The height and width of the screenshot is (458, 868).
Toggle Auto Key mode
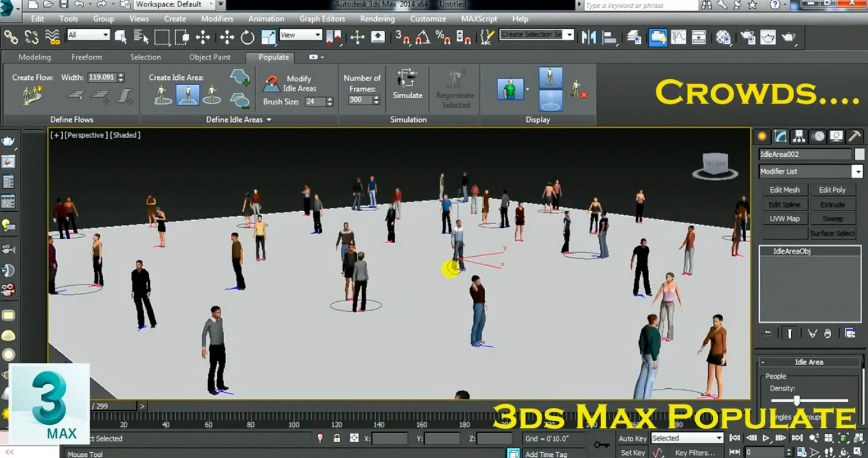pyautogui.click(x=633, y=438)
